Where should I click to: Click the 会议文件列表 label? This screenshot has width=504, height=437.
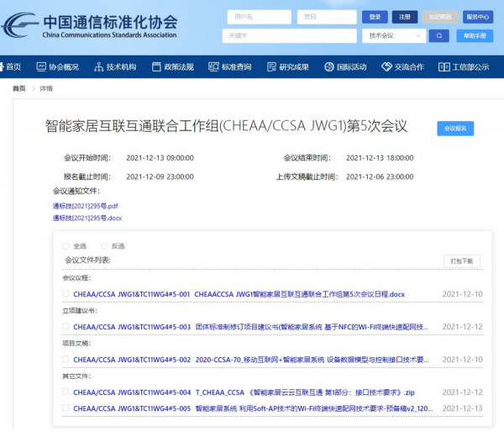click(87, 260)
